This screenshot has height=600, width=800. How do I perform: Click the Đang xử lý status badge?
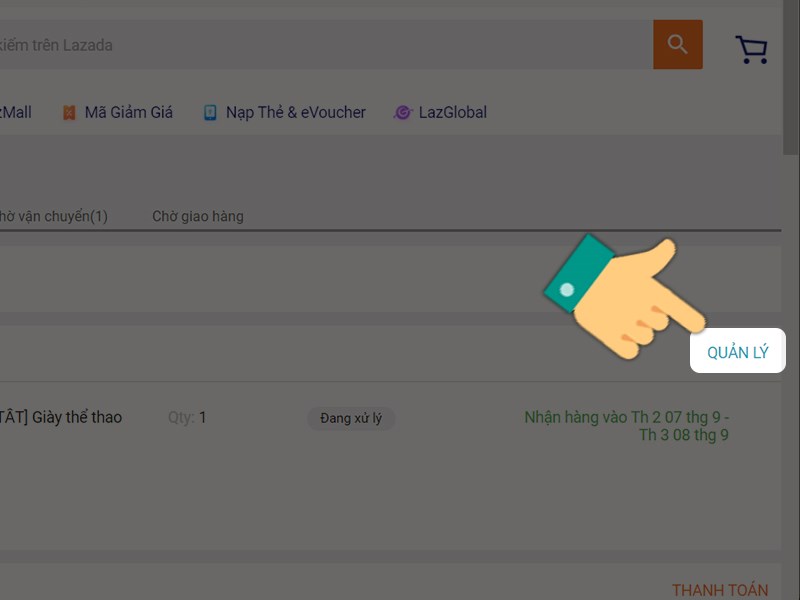pos(351,418)
